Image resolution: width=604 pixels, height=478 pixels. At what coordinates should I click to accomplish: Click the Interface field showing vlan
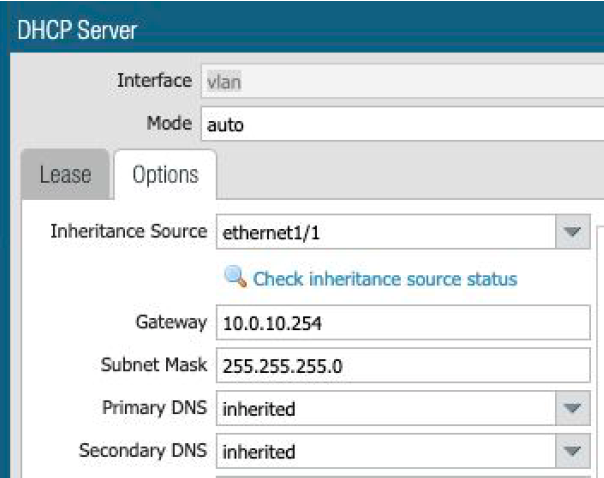point(400,81)
